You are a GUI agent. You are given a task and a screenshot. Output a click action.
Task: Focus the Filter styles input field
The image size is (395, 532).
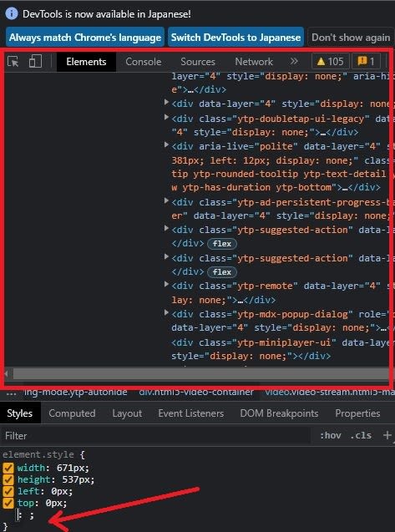point(156,435)
